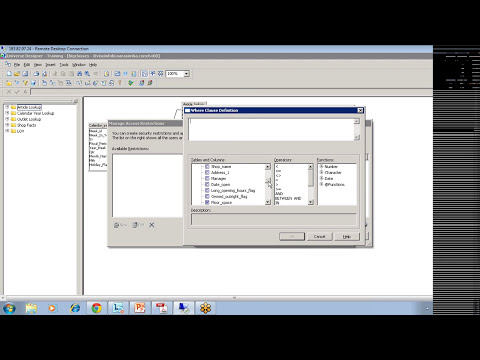Open the Tools menu
480x360 pixels.
pos(64,65)
